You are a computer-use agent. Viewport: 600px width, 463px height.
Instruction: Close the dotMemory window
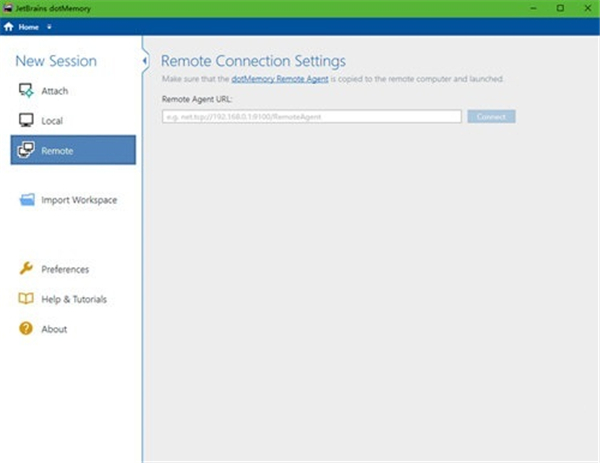tap(586, 8)
